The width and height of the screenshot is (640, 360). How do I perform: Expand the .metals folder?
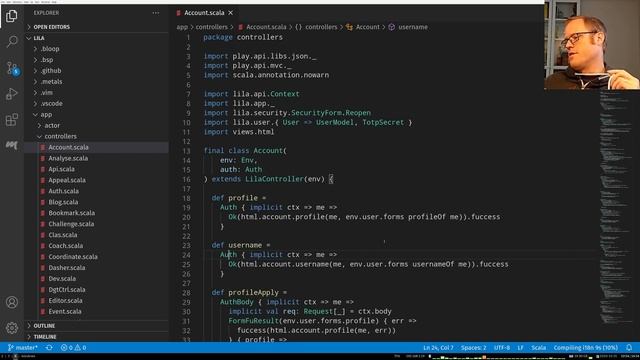coord(96,82)
